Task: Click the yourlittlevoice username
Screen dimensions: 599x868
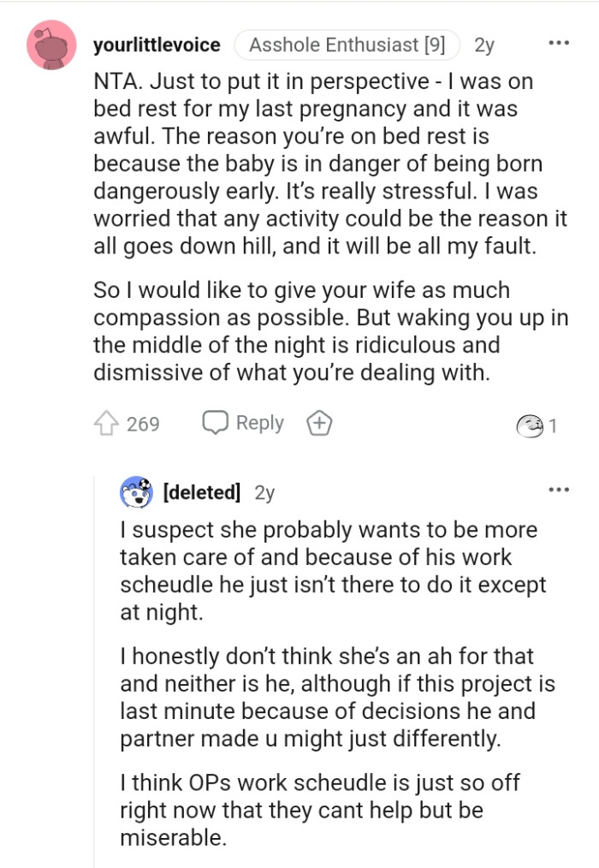Action: pos(157,45)
